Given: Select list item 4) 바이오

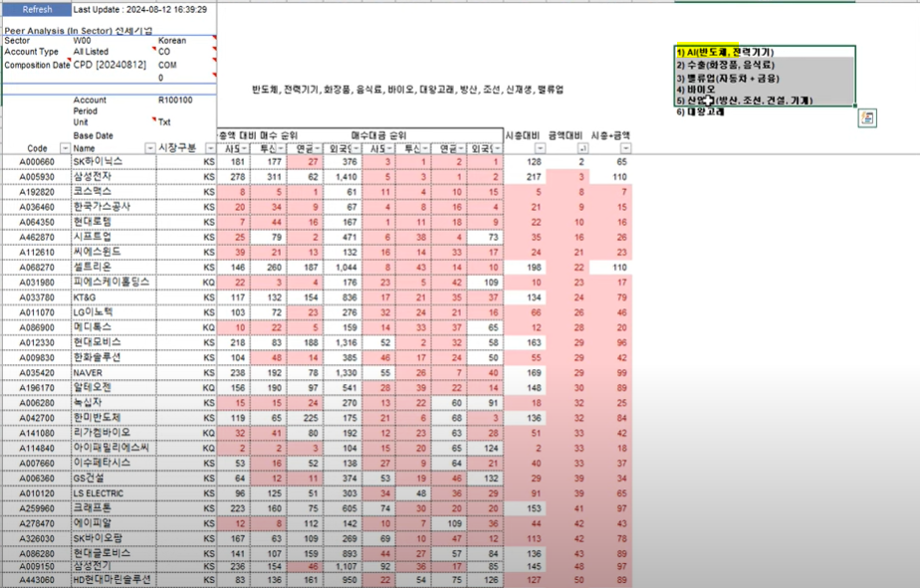Looking at the screenshot, I should [x=695, y=90].
